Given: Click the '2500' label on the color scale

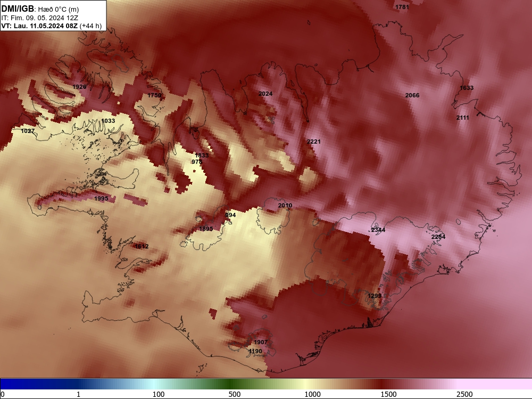Looking at the screenshot, I should (464, 394).
